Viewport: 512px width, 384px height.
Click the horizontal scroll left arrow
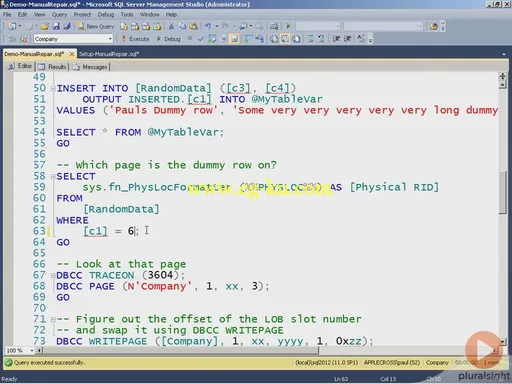[39, 350]
